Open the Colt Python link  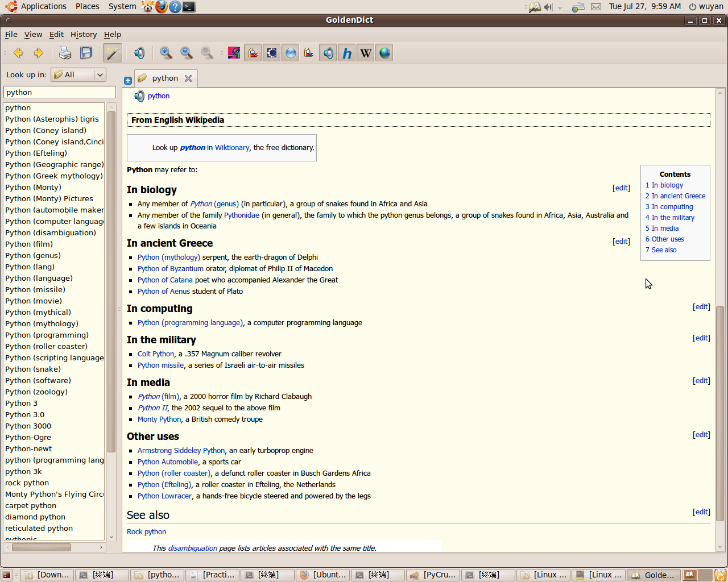[156, 354]
